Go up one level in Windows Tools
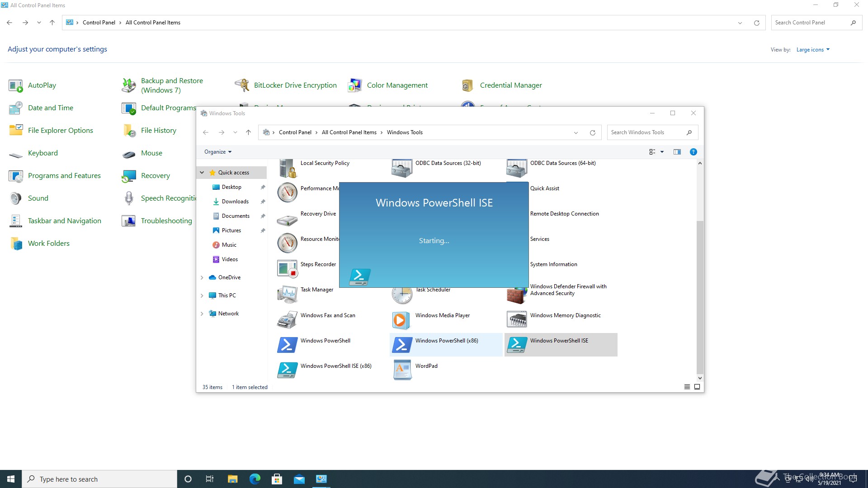Screen dimensions: 868x488 pyautogui.click(x=248, y=132)
